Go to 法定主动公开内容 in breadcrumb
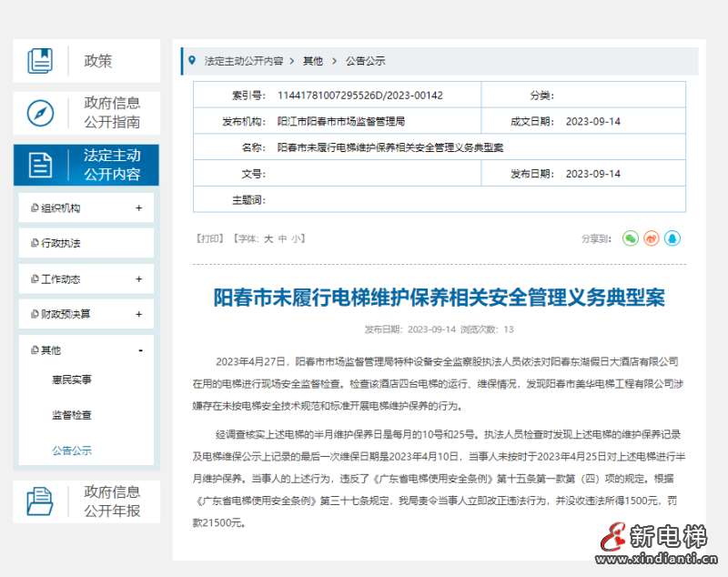Screen dimensions: 728x577 click(244, 61)
